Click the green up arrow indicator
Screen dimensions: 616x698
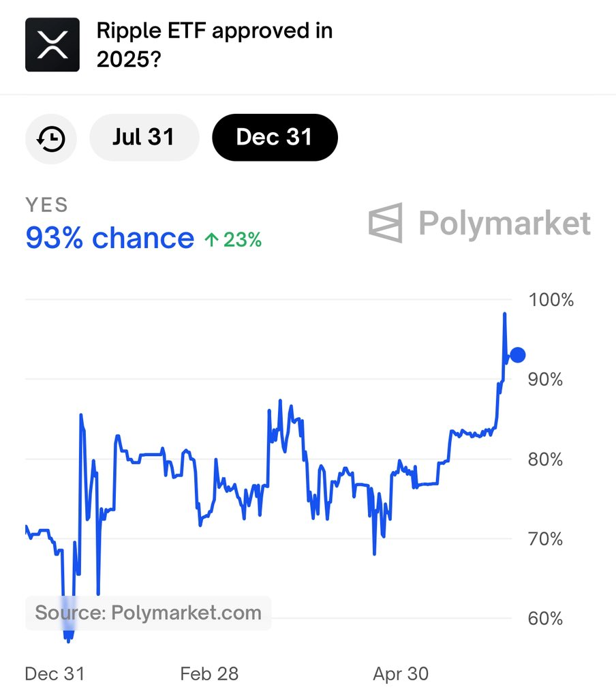(211, 240)
